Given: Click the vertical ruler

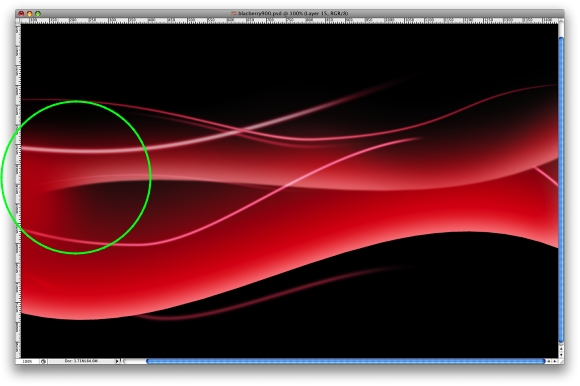Looking at the screenshot, I should (18, 191).
